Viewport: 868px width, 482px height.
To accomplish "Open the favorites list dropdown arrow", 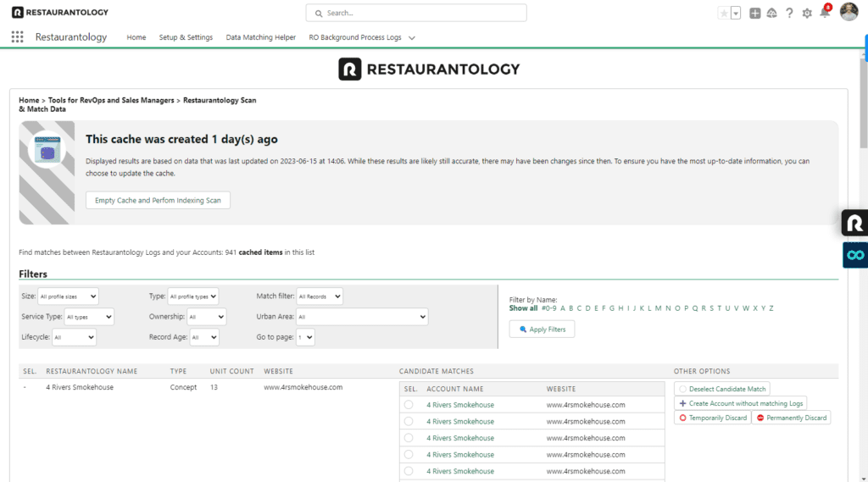I will [x=736, y=14].
